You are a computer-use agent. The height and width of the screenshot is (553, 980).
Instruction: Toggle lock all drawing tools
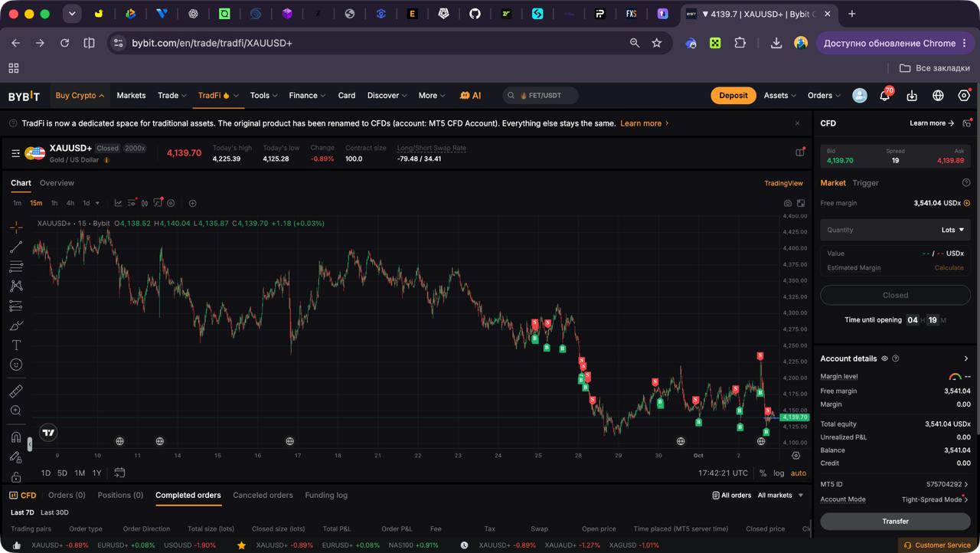pyautogui.click(x=16, y=476)
